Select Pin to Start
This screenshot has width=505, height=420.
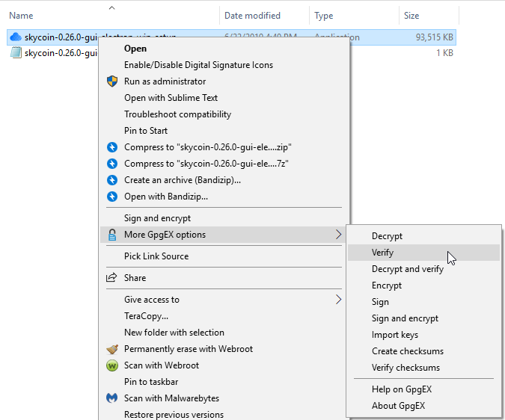tap(224, 131)
